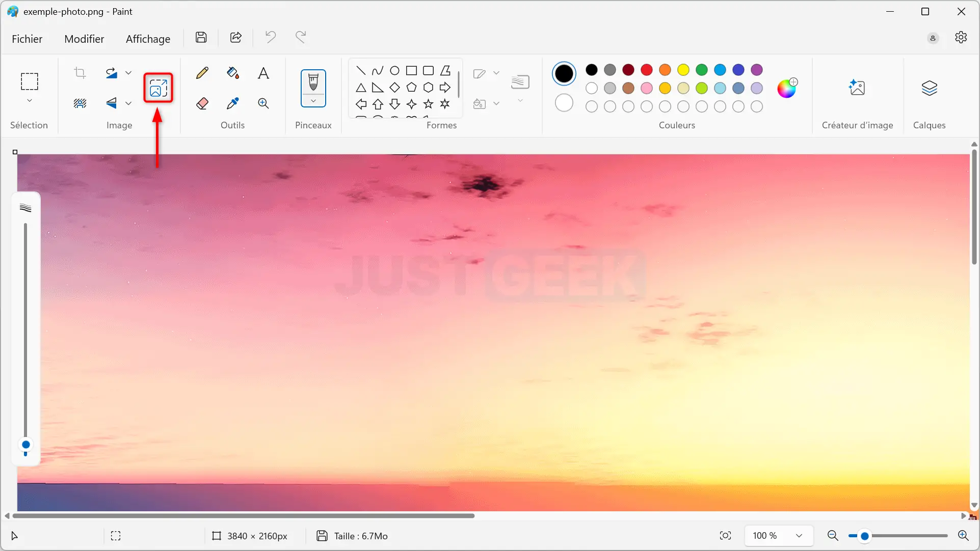This screenshot has height=551, width=980.
Task: Pick the pentagon shape
Action: (x=411, y=88)
